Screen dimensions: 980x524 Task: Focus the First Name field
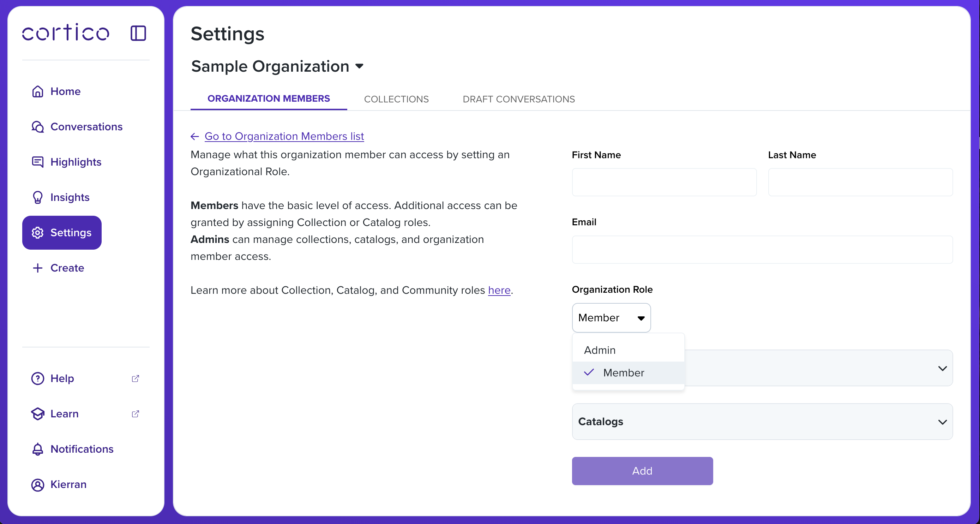click(x=664, y=182)
